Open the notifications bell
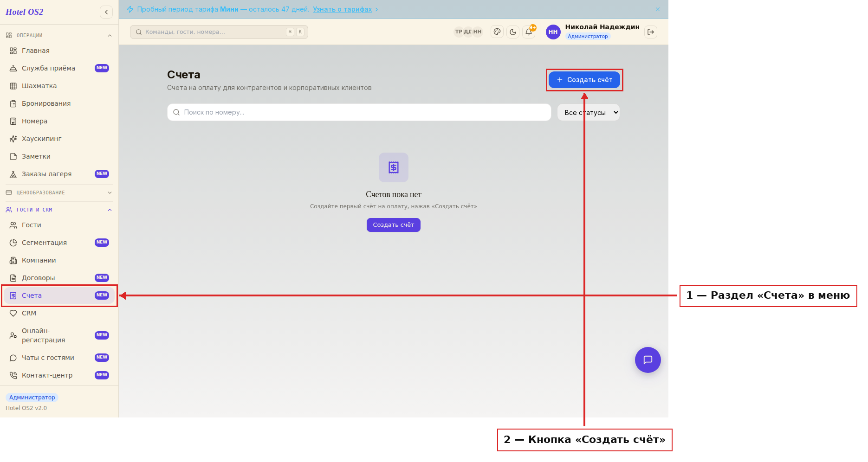Screen dimensions: 868x462 click(529, 32)
